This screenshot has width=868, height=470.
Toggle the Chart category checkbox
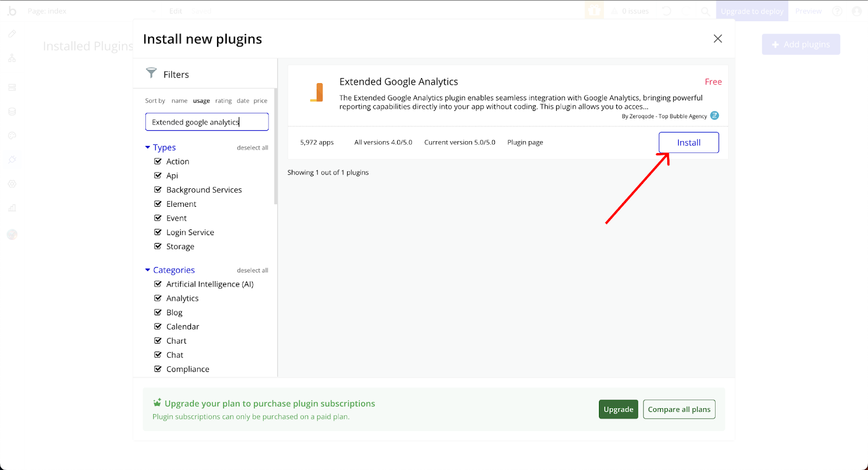[x=158, y=340]
